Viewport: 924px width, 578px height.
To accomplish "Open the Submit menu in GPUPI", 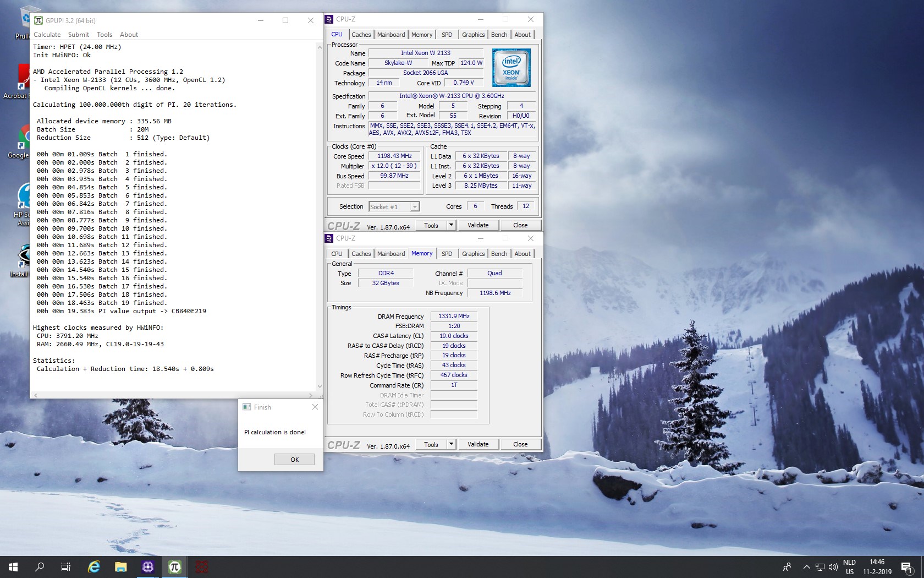I will pos(79,35).
